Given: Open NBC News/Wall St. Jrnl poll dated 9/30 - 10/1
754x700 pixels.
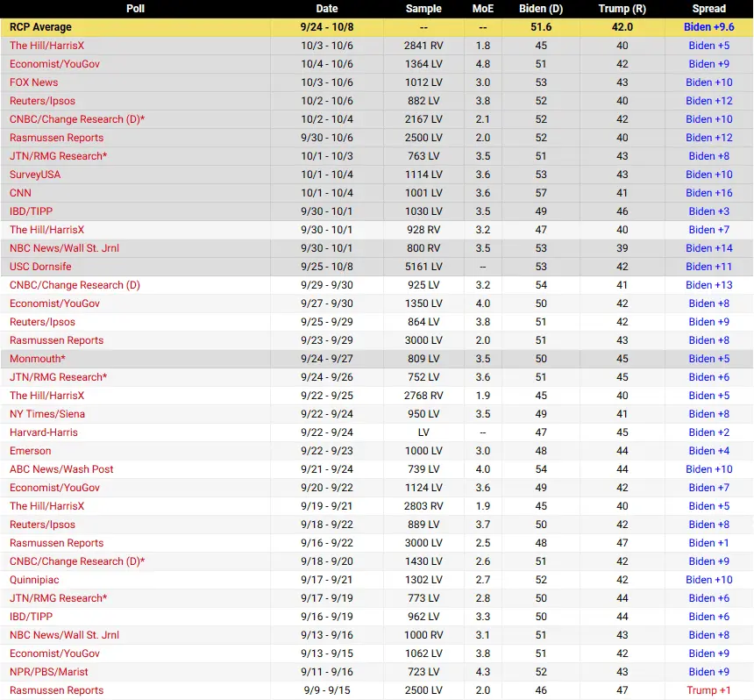Looking at the screenshot, I should tap(64, 248).
